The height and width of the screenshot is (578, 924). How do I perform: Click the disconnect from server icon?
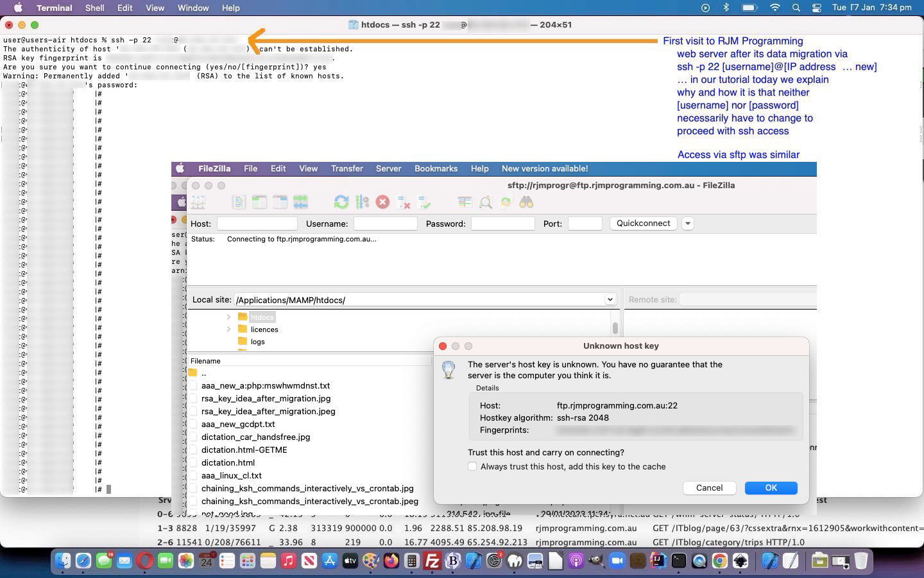coord(404,202)
